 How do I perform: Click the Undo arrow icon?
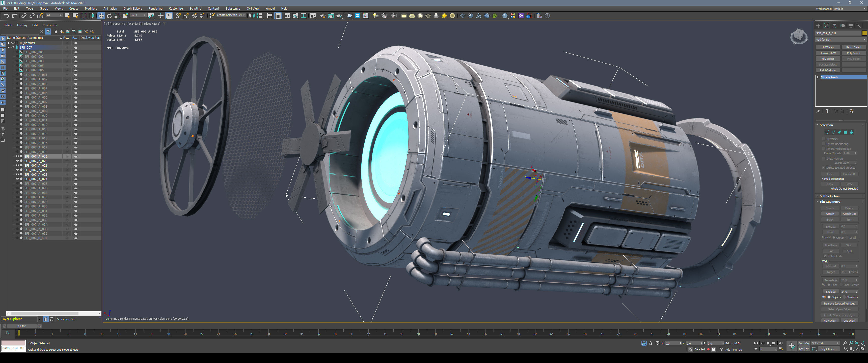tap(6, 15)
